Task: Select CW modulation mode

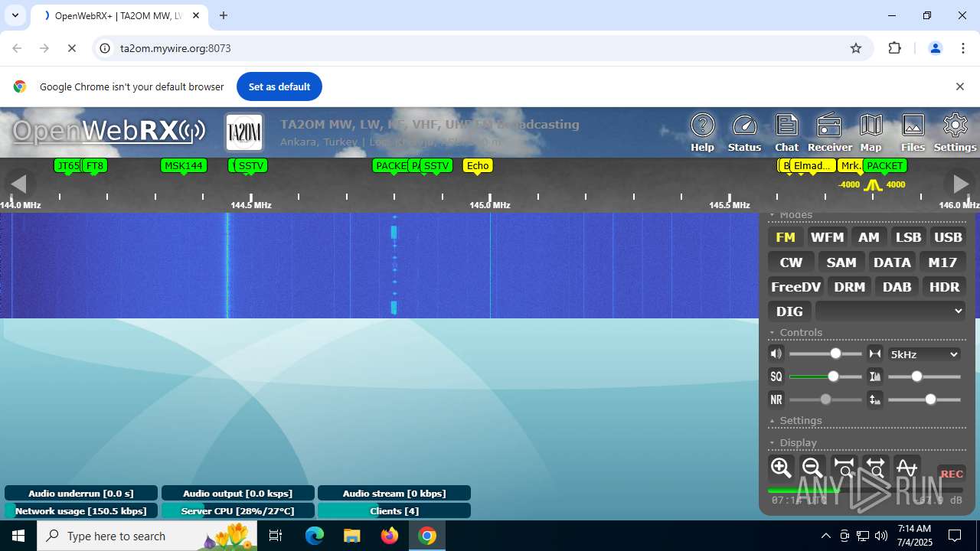Action: (791, 262)
